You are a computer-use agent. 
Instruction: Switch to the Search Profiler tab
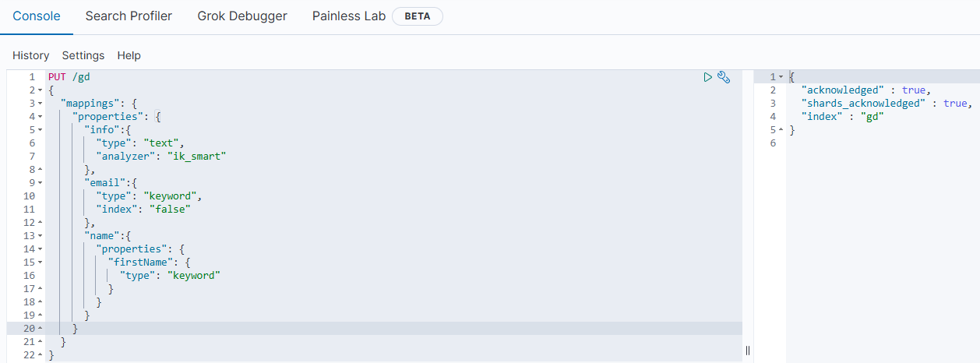point(129,16)
